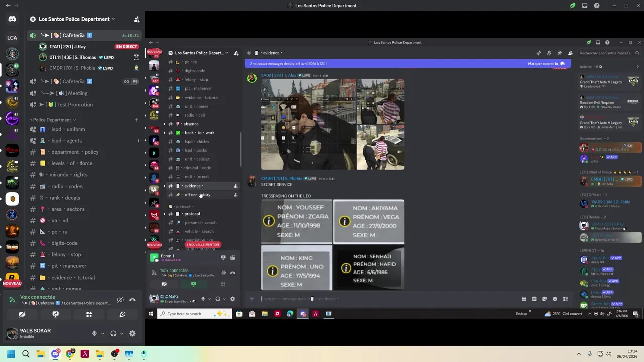Toggle microphone mute beside 9ALB SOKAR
Image resolution: width=644 pixels, height=362 pixels.
pos(94,333)
